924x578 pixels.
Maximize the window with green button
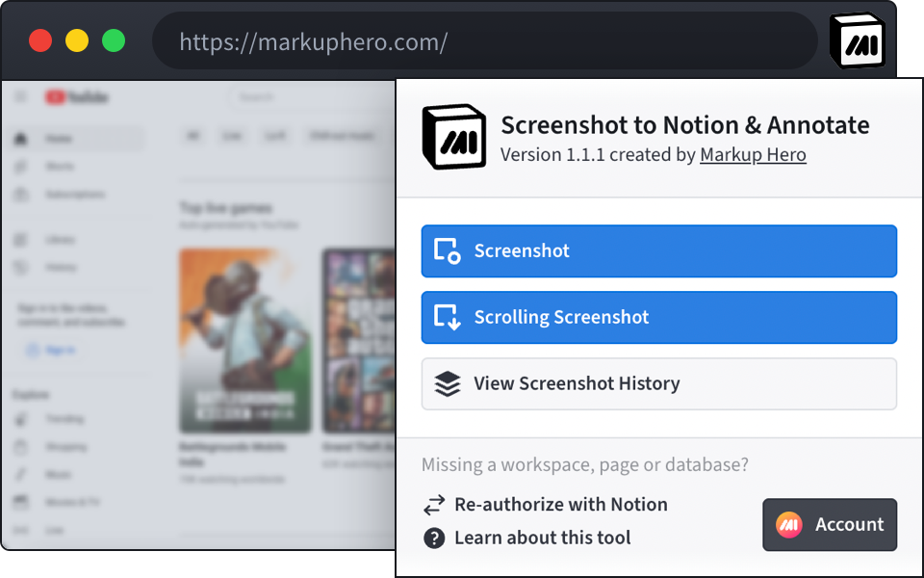click(x=114, y=40)
